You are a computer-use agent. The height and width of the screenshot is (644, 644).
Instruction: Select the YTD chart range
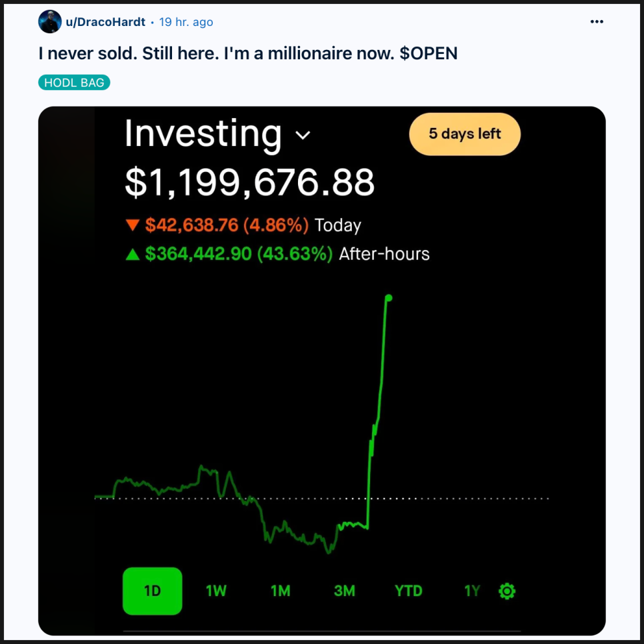tap(408, 591)
